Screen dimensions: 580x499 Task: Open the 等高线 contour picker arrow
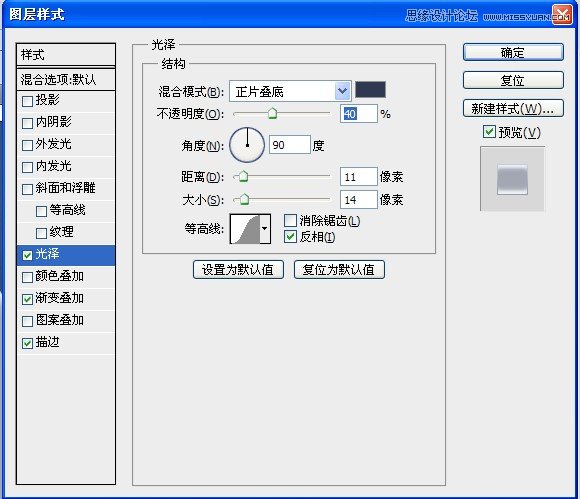point(265,229)
